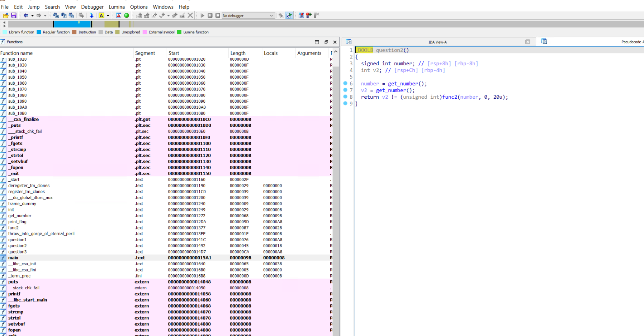Save the database with the floppy icon
Screen dimensions: 644x336
click(14, 15)
